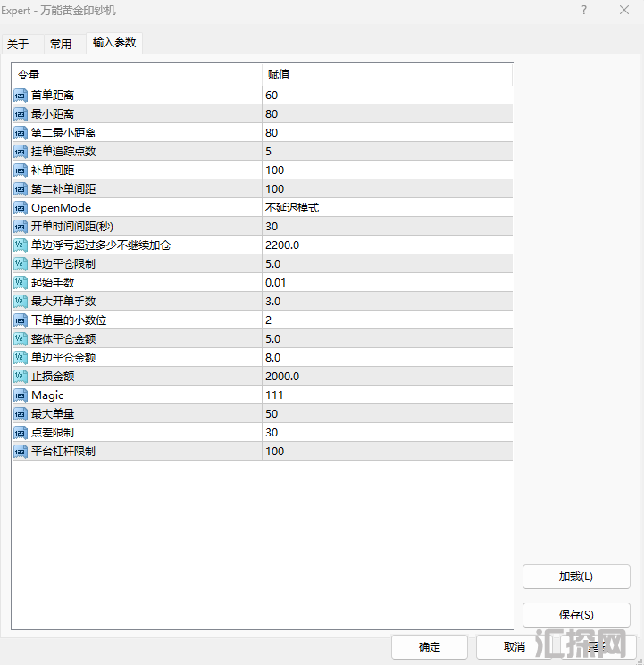Click the integer icon beside 首单距离
The height and width of the screenshot is (665, 644).
[21, 96]
